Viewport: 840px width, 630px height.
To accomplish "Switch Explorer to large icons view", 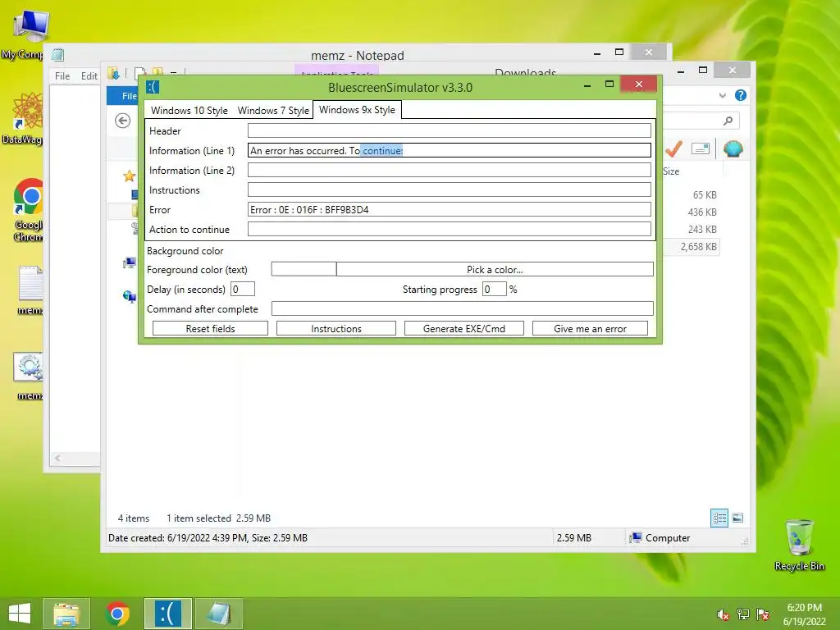I will click(737, 518).
